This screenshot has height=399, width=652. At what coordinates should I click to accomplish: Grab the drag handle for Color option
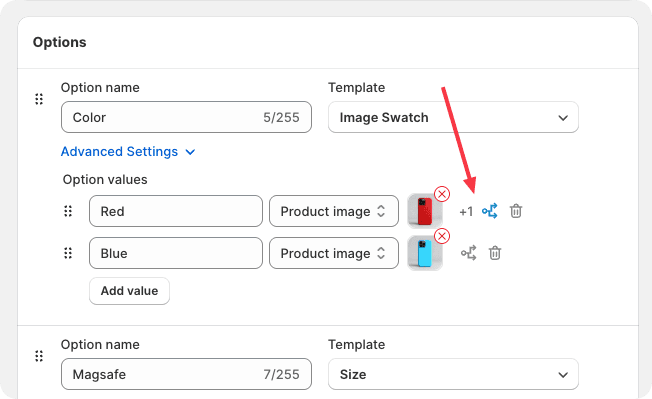[x=39, y=99]
